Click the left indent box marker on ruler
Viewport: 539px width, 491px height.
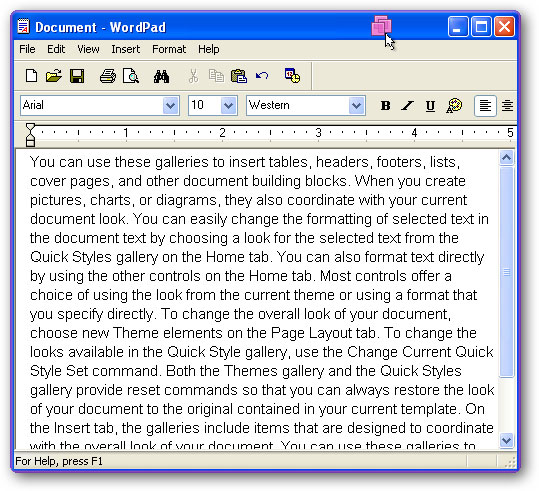[x=30, y=142]
